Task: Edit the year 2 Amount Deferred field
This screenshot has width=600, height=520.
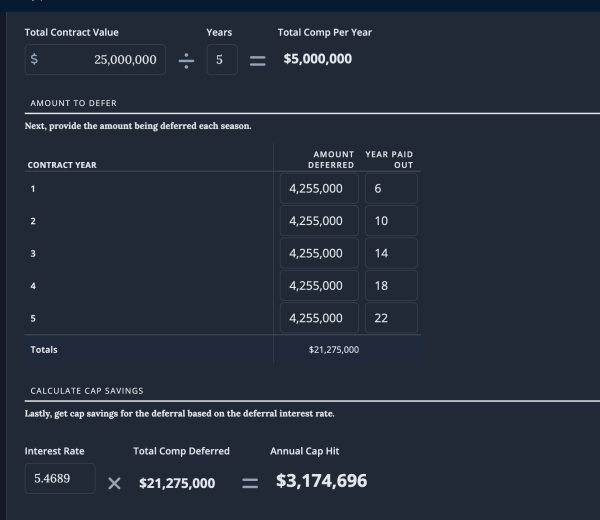Action: [x=320, y=220]
